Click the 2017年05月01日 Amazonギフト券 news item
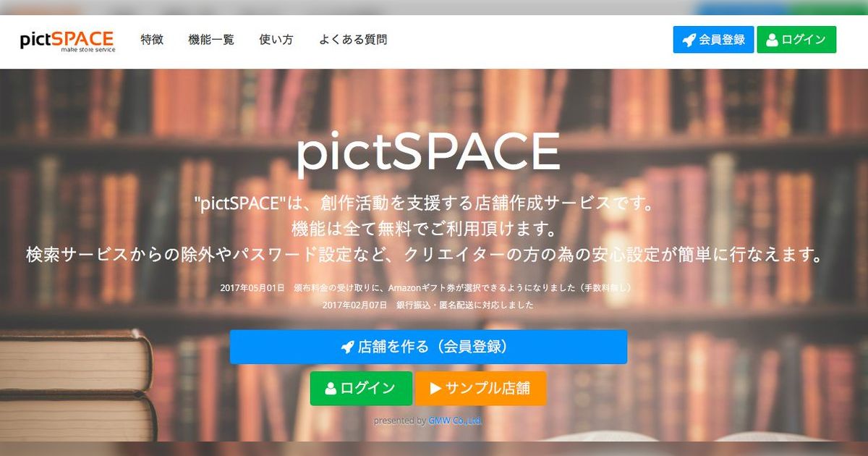The width and height of the screenshot is (868, 456). click(427, 288)
